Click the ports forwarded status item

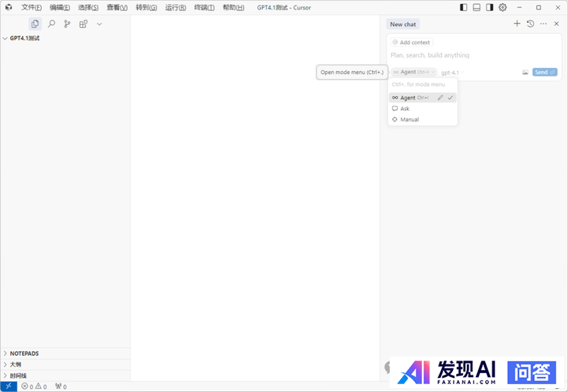pyautogui.click(x=61, y=386)
